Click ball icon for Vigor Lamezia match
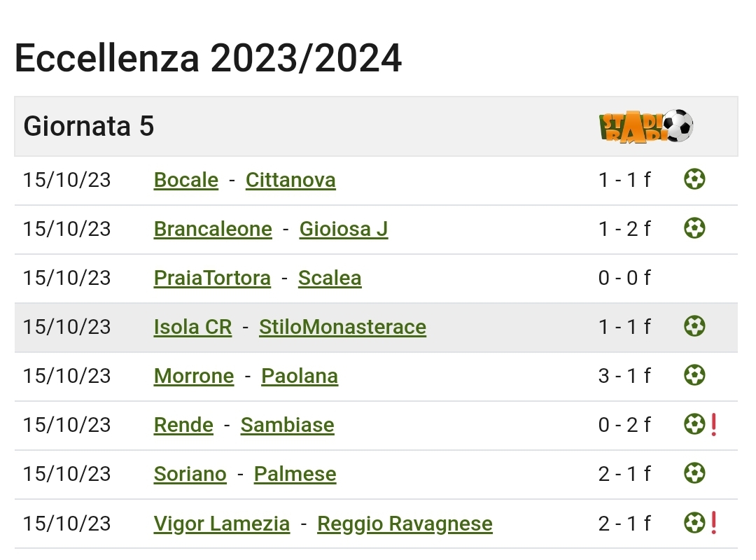756x560 pixels. tap(694, 523)
